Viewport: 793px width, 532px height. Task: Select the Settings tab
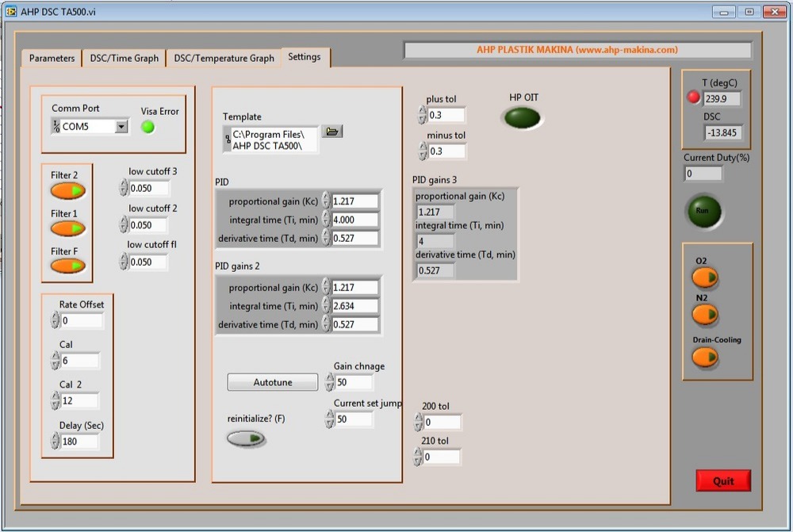click(305, 56)
